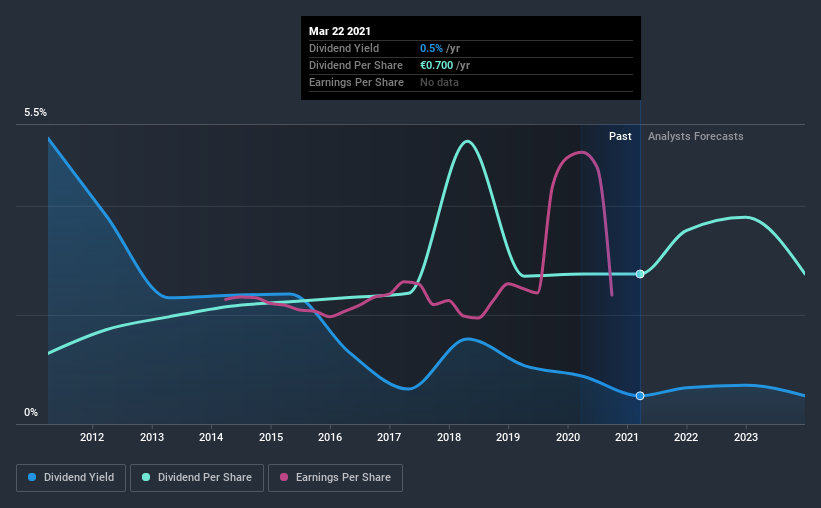Click the 0% y-axis label
The width and height of the screenshot is (821, 508).
(x=31, y=413)
